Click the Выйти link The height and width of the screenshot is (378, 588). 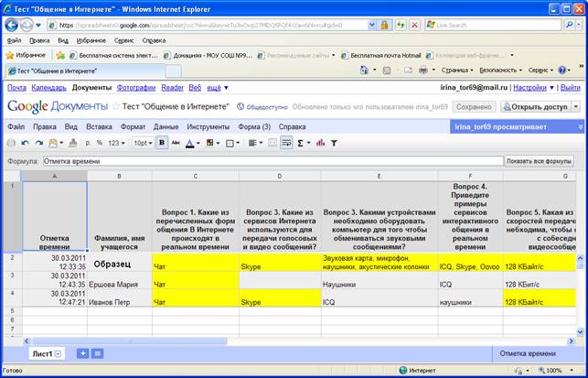click(571, 88)
